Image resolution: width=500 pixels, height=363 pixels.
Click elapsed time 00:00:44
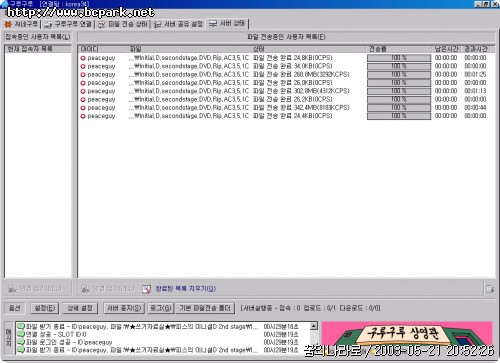coord(475,108)
